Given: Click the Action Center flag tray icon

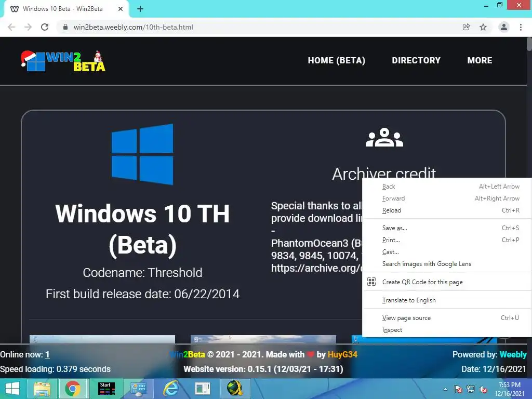Looking at the screenshot, I should [458, 389].
